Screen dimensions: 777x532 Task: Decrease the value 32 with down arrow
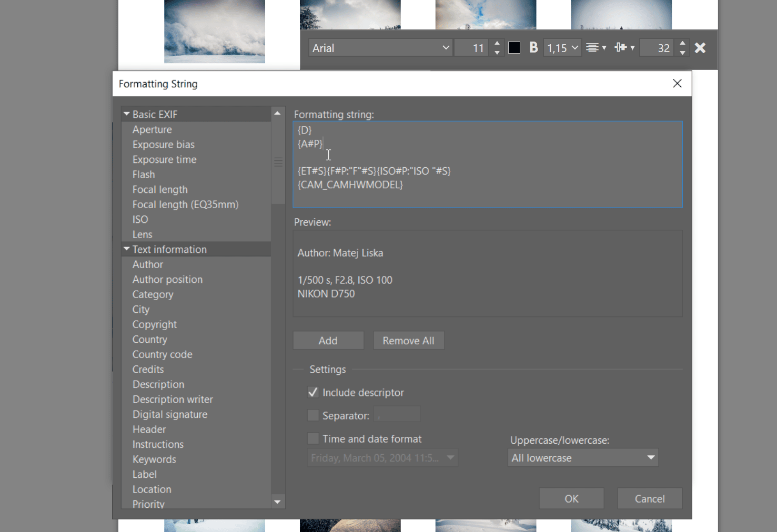coord(682,53)
